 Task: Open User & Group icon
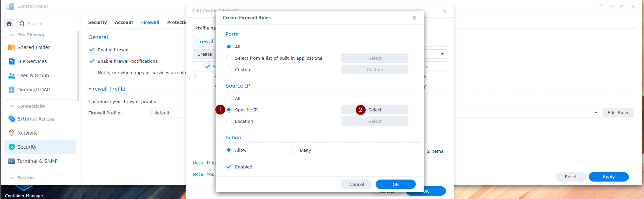pos(11,76)
